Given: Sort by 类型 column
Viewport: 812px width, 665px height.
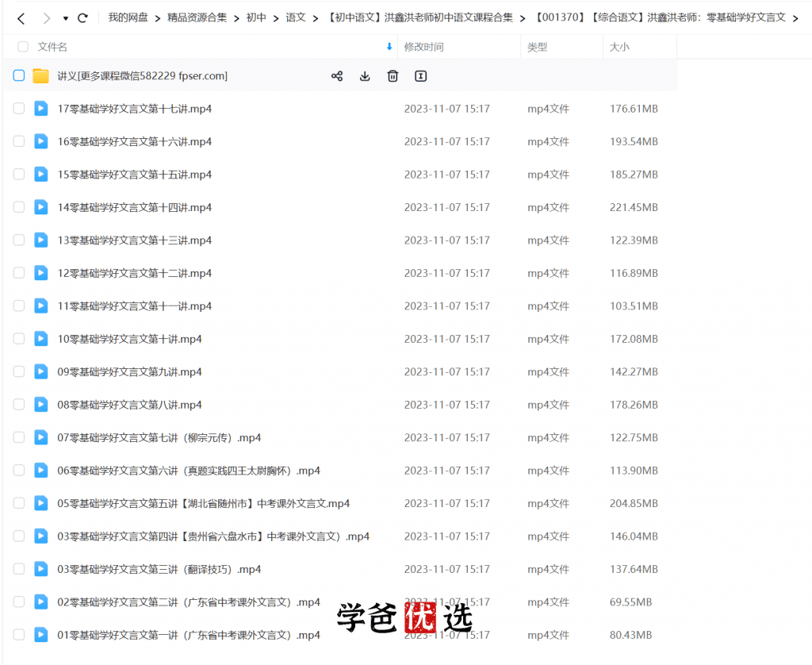Looking at the screenshot, I should [537, 47].
